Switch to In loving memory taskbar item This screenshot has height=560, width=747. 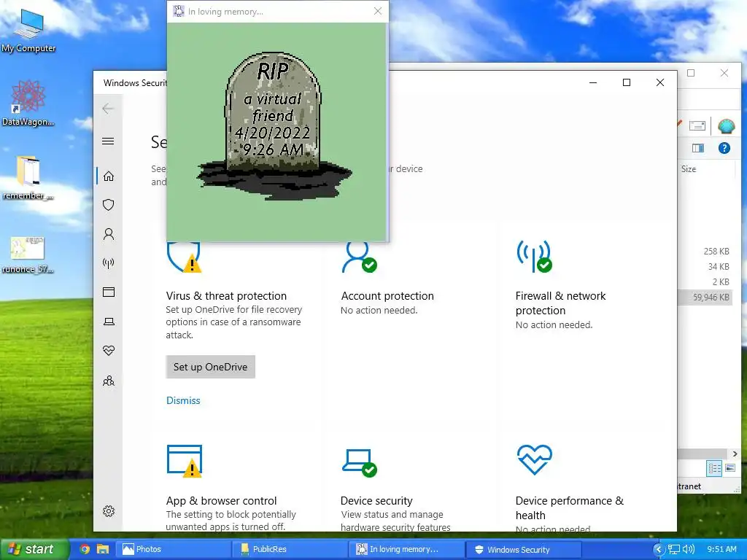(x=406, y=549)
